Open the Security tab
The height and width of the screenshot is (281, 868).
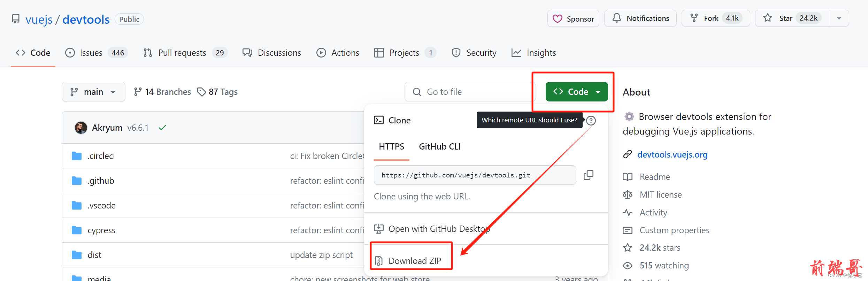coord(474,53)
